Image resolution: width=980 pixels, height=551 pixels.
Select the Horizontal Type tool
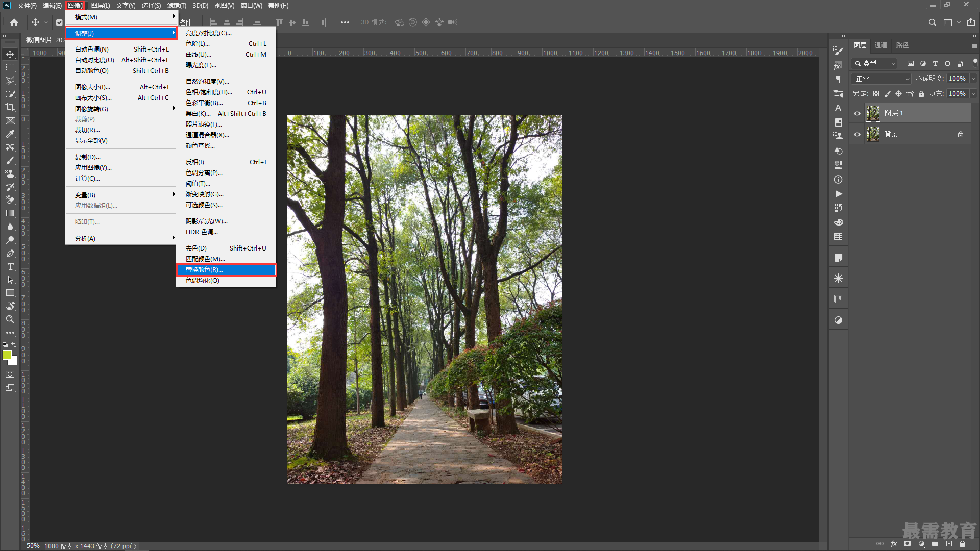tap(10, 266)
